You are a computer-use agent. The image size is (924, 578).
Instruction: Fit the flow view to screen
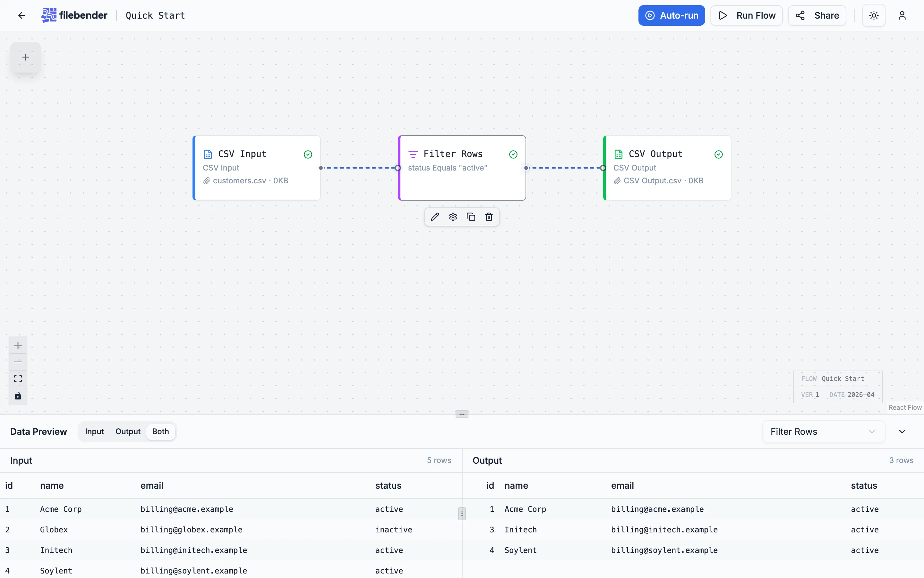click(18, 379)
